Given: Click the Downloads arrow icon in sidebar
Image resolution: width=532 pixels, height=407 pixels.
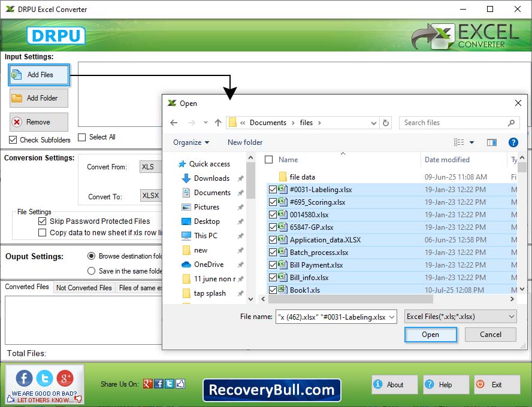Looking at the screenshot, I should pyautogui.click(x=186, y=178).
